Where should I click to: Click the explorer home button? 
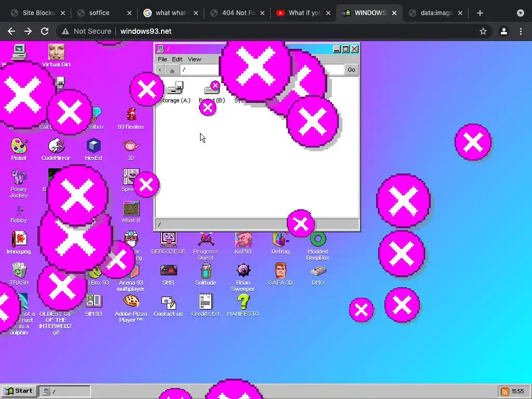pyautogui.click(x=172, y=70)
